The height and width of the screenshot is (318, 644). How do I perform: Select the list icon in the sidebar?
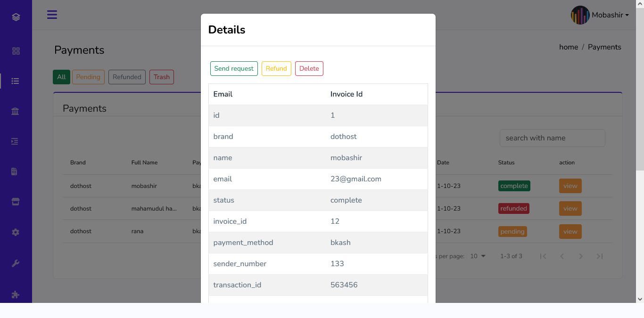16,81
